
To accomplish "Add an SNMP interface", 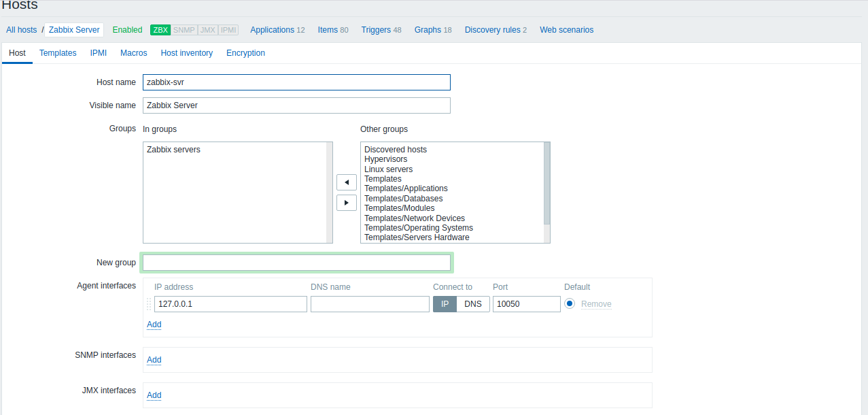I will tap(154, 360).
